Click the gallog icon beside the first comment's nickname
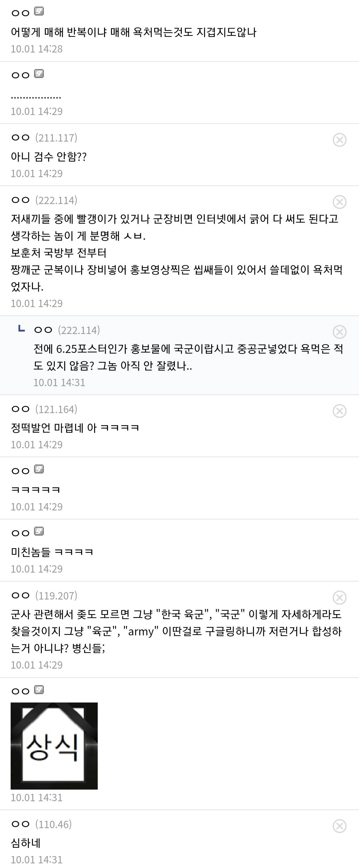The image size is (359, 868). click(39, 12)
